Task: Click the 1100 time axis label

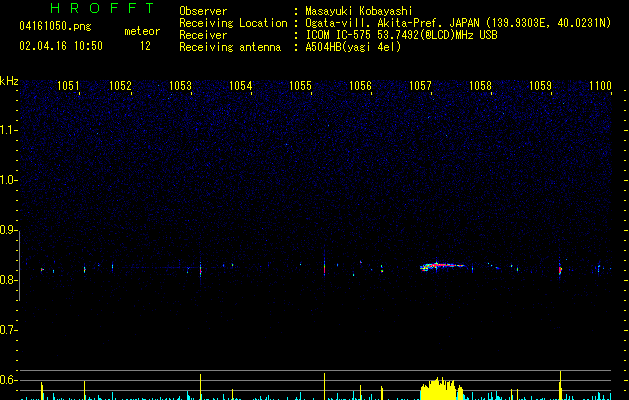Action: tap(600, 86)
